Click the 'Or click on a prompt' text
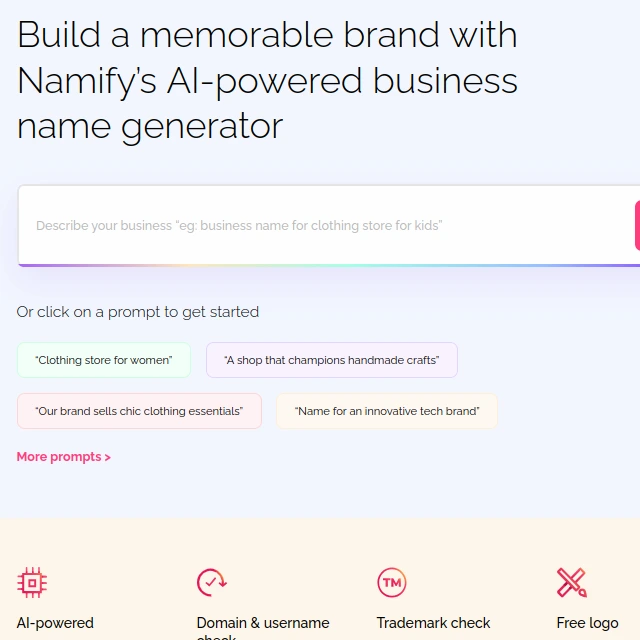The width and height of the screenshot is (640, 640). (x=138, y=312)
